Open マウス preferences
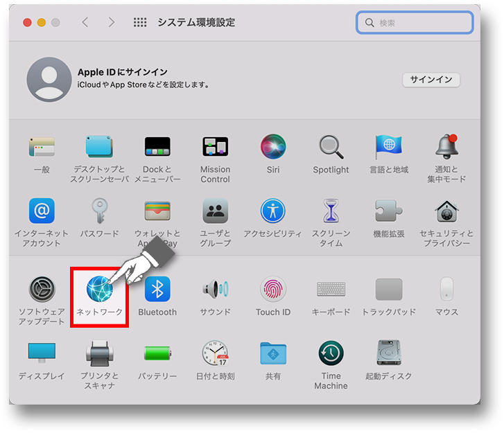504x433 pixels. tap(446, 289)
